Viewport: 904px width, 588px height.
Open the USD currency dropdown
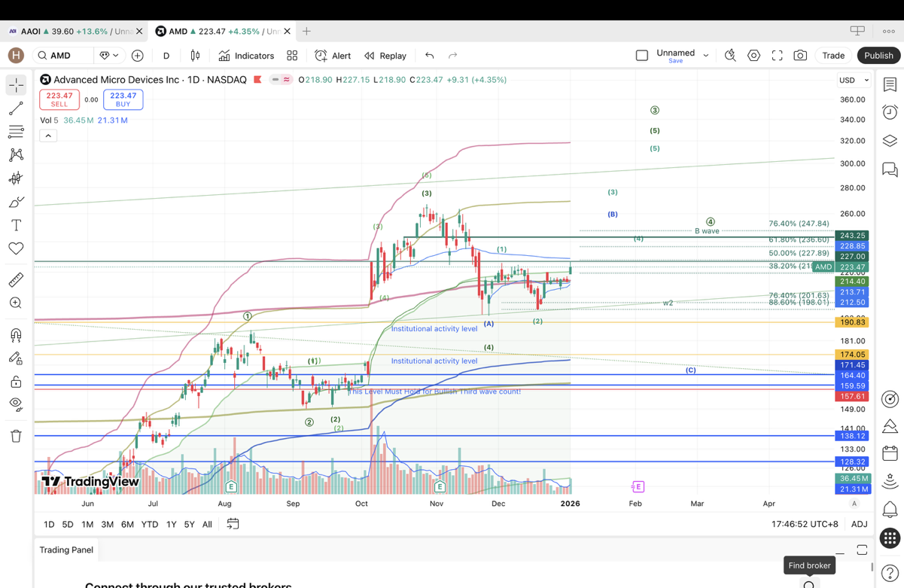(x=854, y=80)
